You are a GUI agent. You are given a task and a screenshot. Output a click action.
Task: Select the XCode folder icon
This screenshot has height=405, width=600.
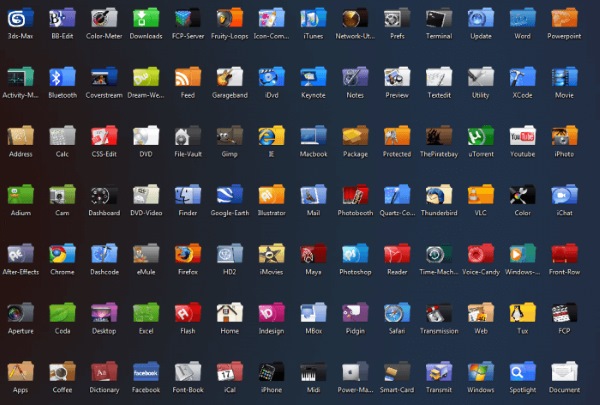[522, 77]
